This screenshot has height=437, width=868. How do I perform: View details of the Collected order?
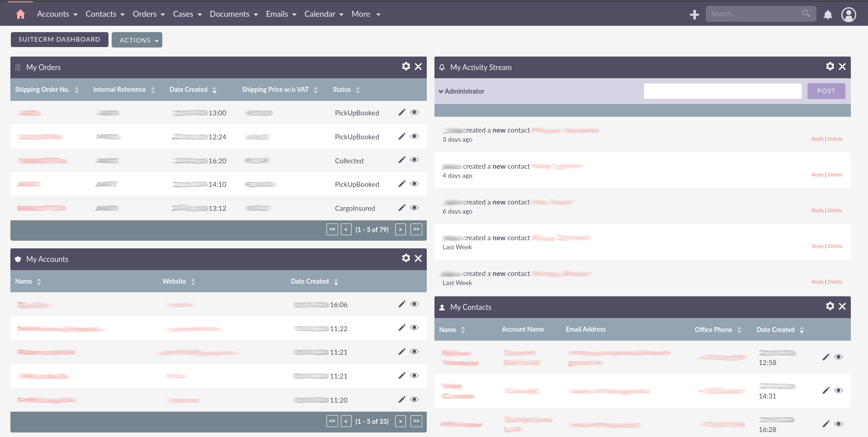click(x=414, y=160)
